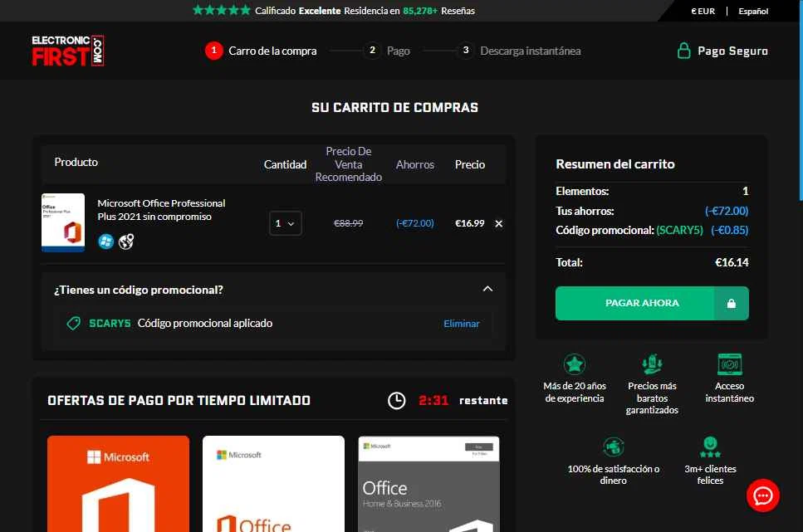Select the orange Microsoft Office offer card
Image resolution: width=803 pixels, height=532 pixels.
[118, 484]
